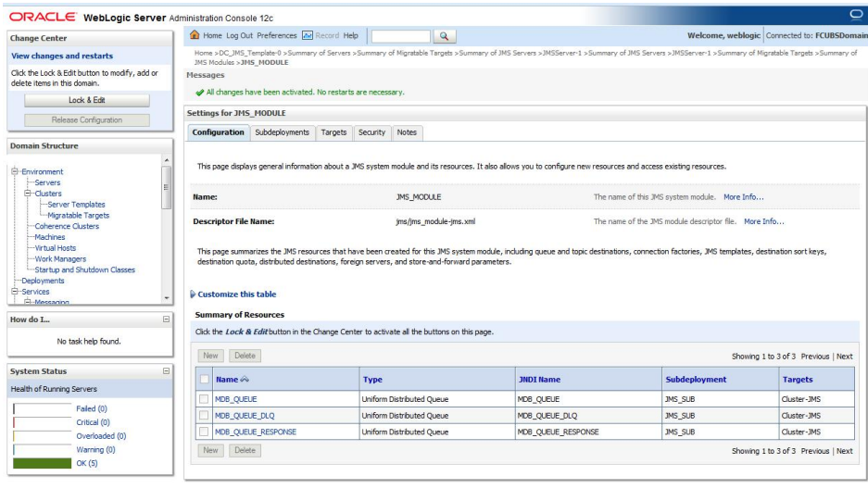Click top Previous pagination link
The width and height of the screenshot is (868, 501).
(815, 356)
